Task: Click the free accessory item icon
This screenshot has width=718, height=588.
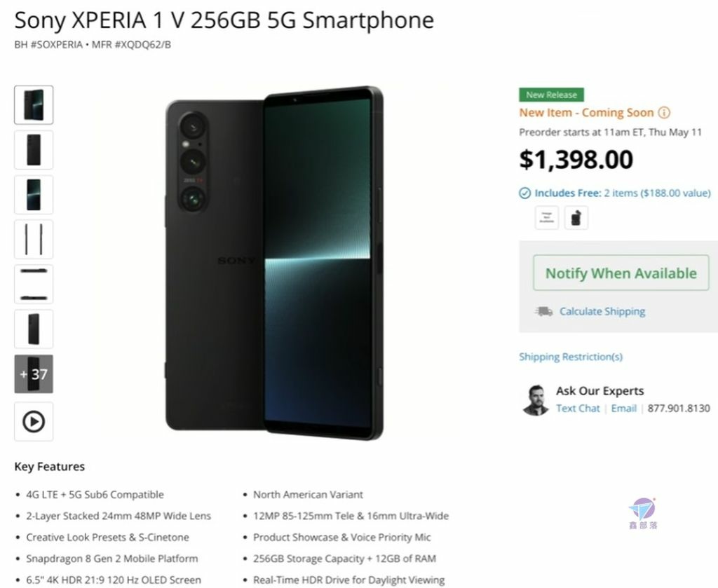Action: [x=576, y=217]
